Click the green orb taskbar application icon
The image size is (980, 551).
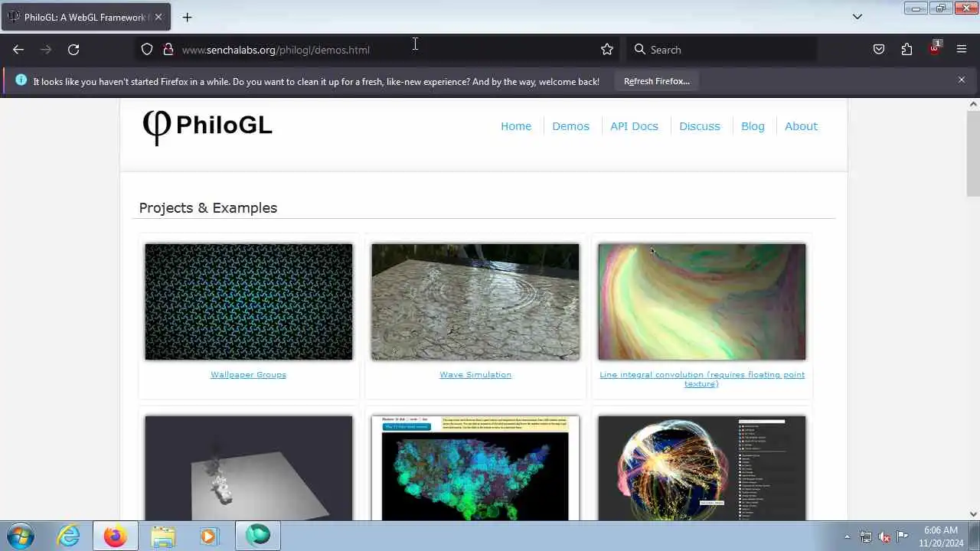pos(258,536)
